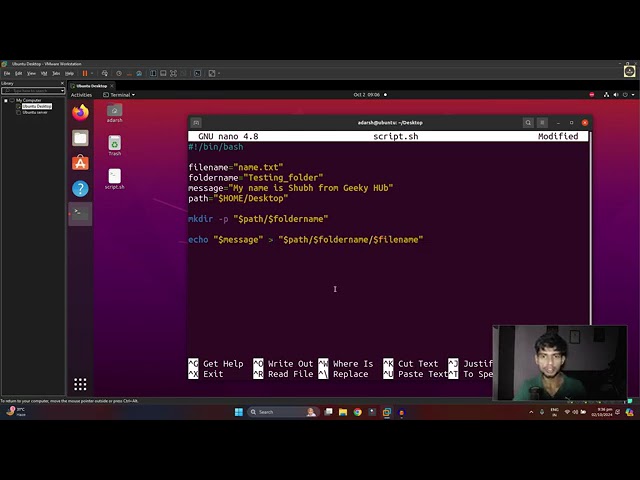The width and height of the screenshot is (640, 480).
Task: Select the Terminal icon in the dock
Action: click(x=80, y=213)
